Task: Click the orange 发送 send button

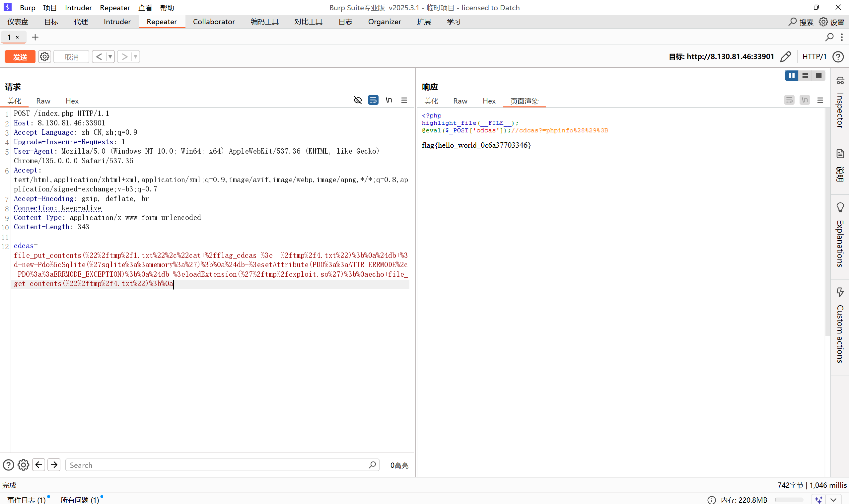Action: (x=20, y=57)
